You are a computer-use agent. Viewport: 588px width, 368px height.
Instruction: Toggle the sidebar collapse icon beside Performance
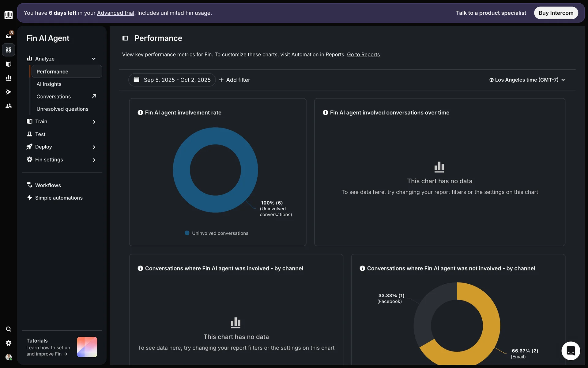click(x=125, y=38)
